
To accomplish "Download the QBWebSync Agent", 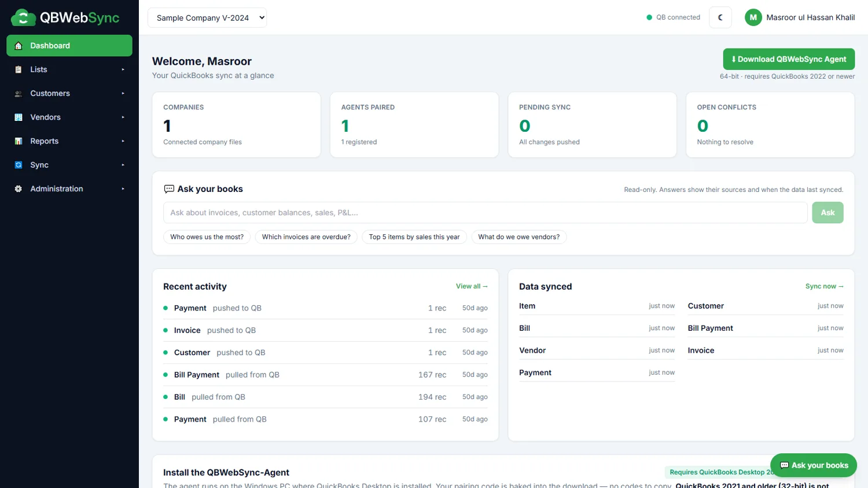I will (789, 59).
